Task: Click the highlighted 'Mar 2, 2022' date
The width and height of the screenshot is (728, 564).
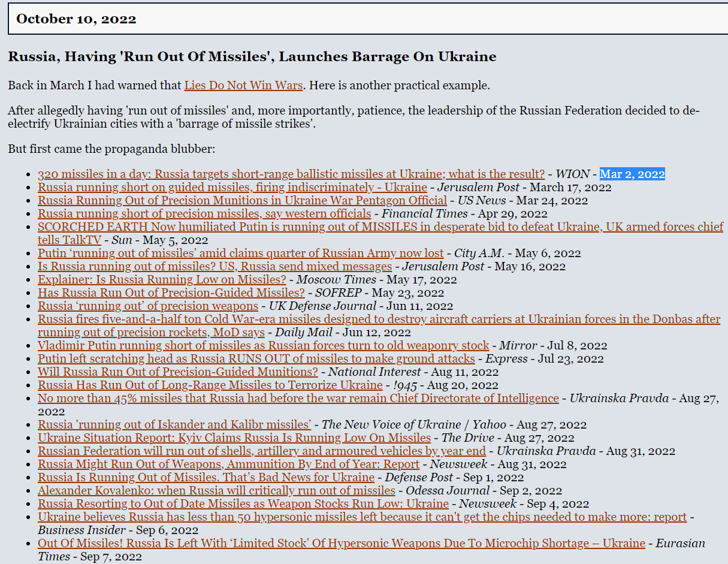Action: point(632,174)
